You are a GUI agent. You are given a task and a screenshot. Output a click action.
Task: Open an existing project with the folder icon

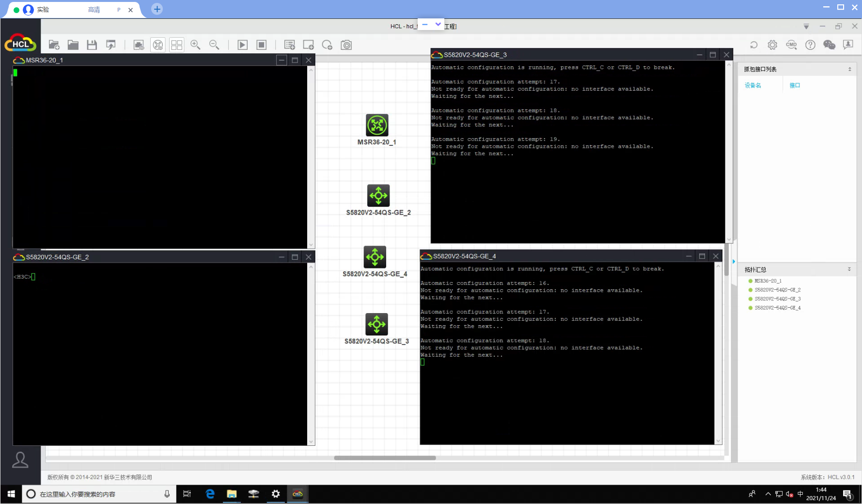pyautogui.click(x=73, y=45)
